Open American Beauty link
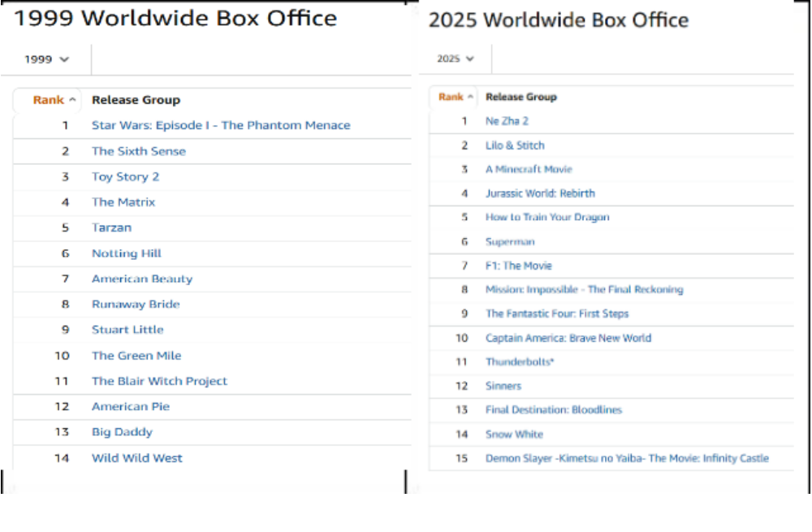812x532 pixels. tap(142, 279)
